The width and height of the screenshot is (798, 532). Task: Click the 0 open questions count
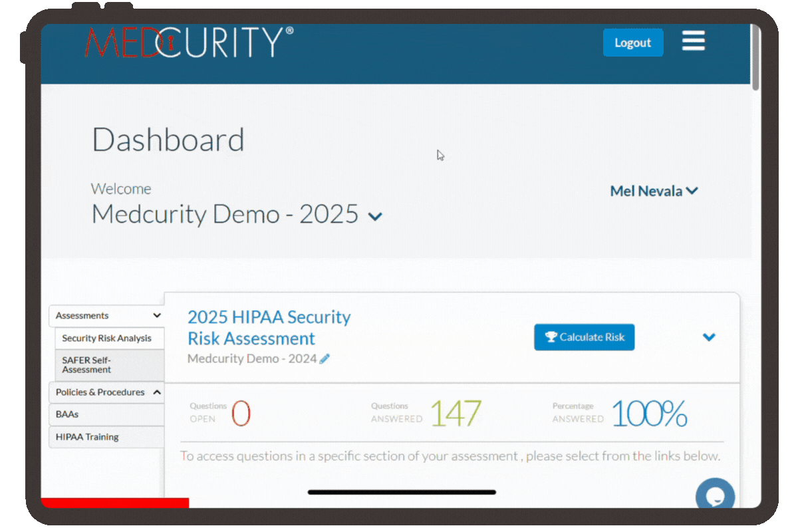tap(241, 414)
